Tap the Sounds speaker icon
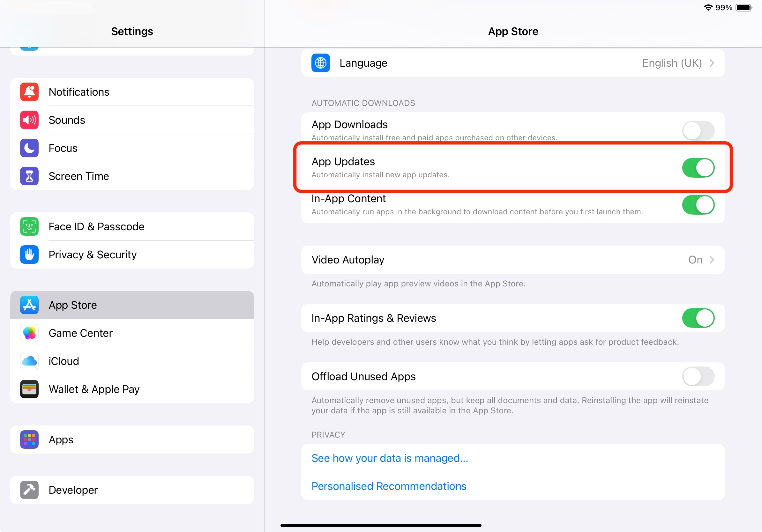 point(29,120)
